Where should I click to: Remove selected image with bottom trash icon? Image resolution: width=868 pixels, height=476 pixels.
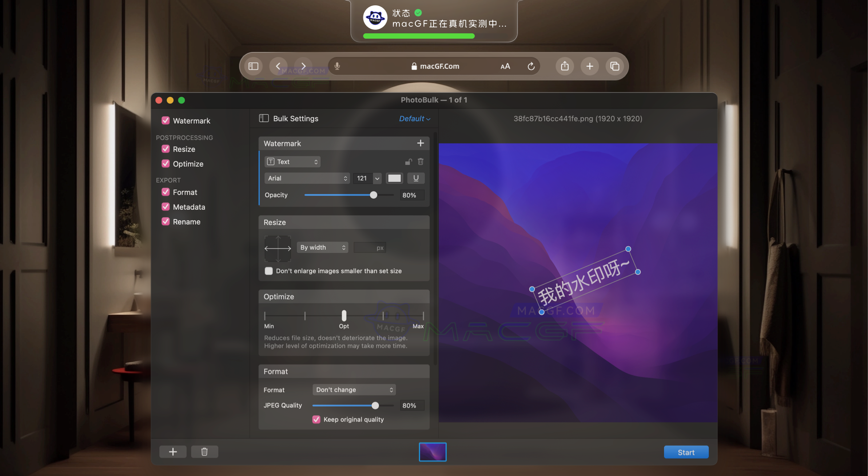pos(204,452)
